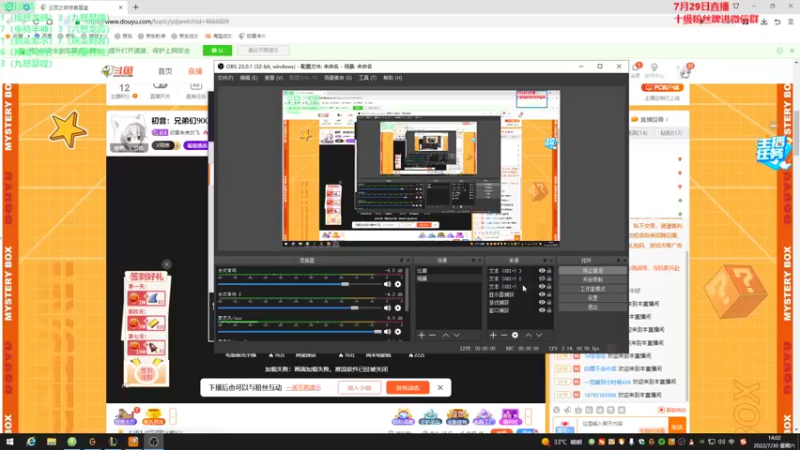The height and width of the screenshot is (450, 800).
Task: Add a new source with the plus icon
Action: [x=493, y=335]
